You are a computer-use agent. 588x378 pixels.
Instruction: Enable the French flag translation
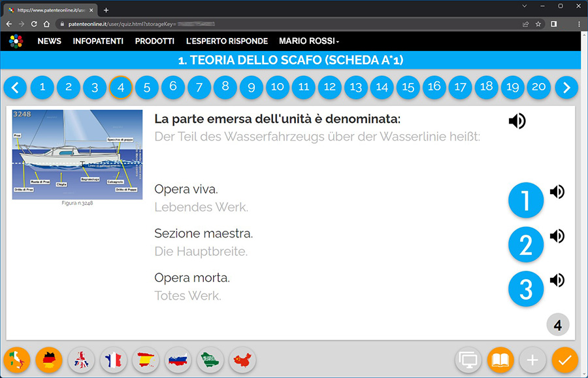pyautogui.click(x=114, y=359)
